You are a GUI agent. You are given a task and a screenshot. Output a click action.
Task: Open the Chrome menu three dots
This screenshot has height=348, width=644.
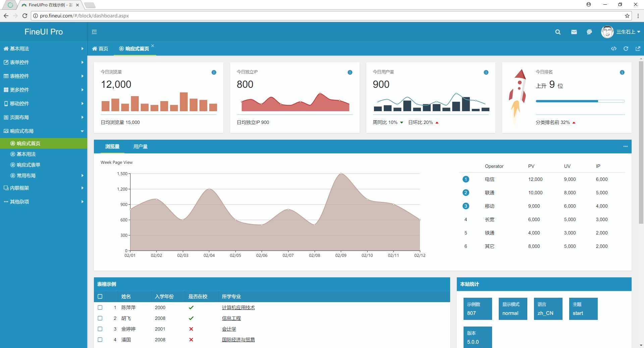(638, 16)
